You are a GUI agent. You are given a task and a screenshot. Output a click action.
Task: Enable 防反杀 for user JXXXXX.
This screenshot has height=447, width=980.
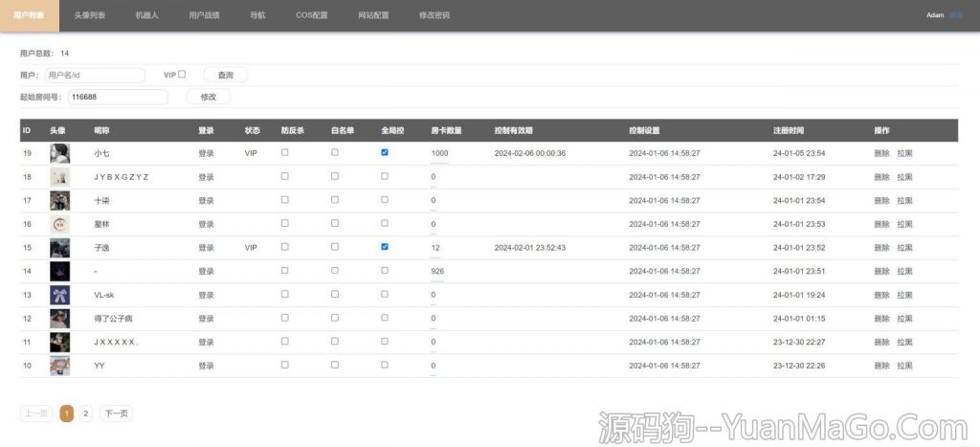(285, 341)
